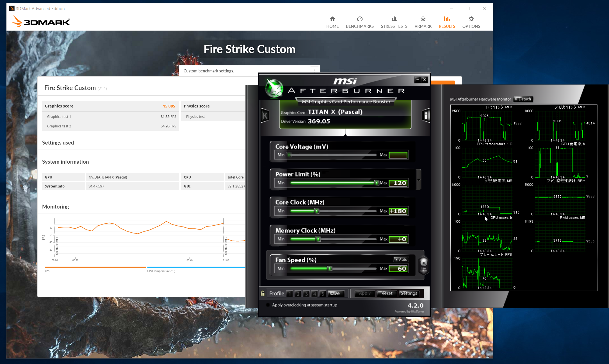
Task: Click the NVIDIA TITAN X (Pascal) GPU cell
Action: (132, 177)
